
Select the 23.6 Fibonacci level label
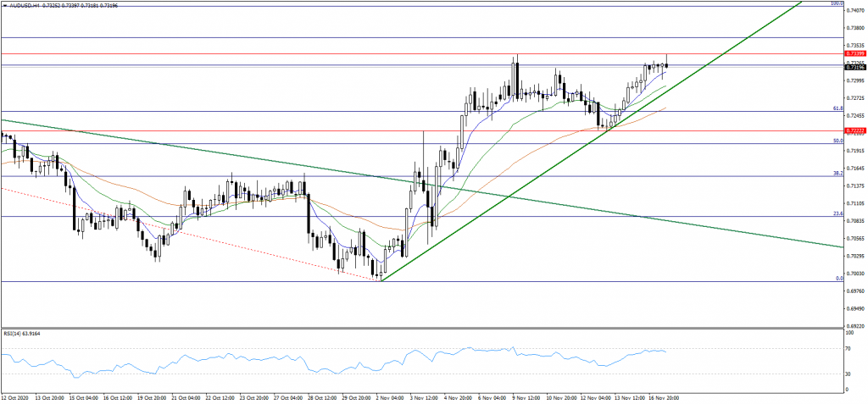pyautogui.click(x=837, y=213)
